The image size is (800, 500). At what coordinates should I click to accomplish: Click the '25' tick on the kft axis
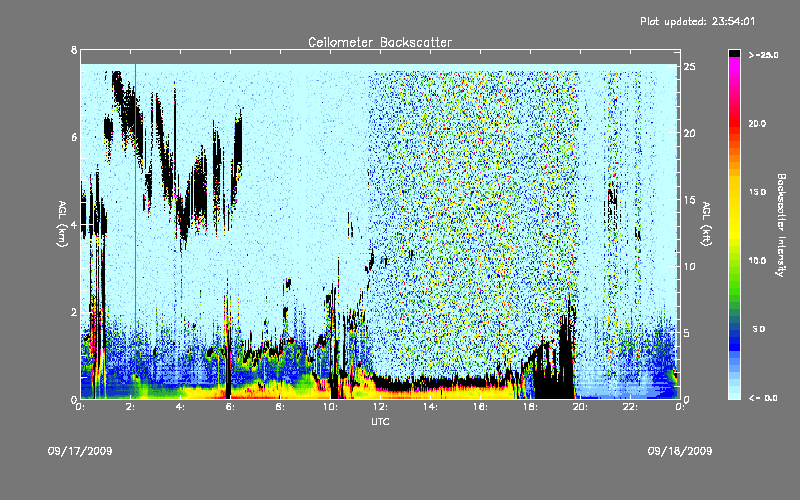[689, 67]
